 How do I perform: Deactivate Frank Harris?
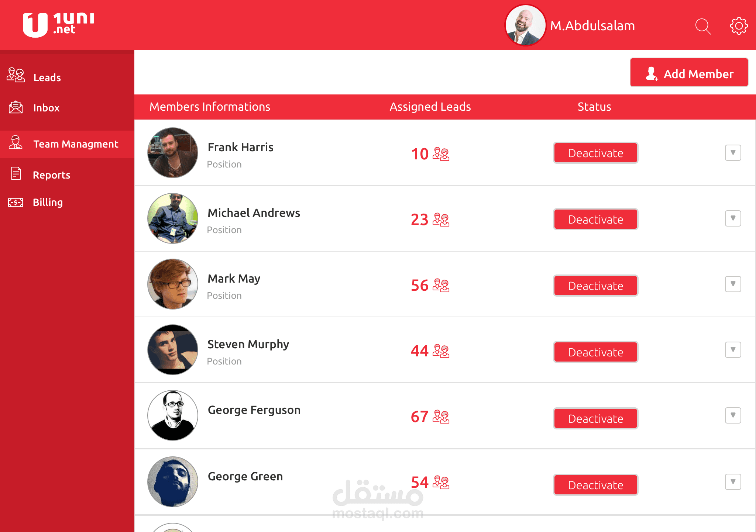[595, 153]
